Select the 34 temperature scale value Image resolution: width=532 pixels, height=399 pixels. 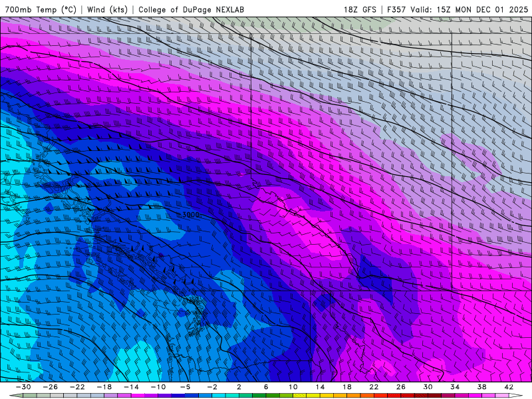(455, 387)
